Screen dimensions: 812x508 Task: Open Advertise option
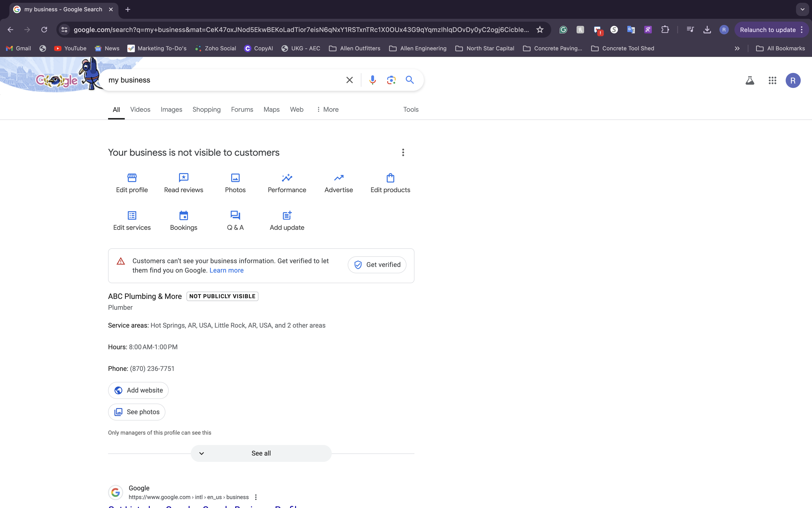(x=339, y=183)
